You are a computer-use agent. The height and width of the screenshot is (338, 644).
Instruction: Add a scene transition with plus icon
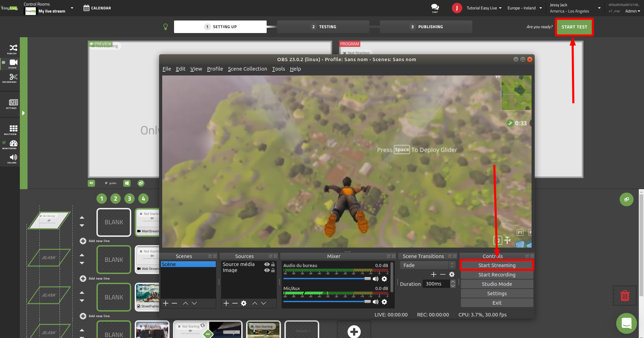[434, 274]
